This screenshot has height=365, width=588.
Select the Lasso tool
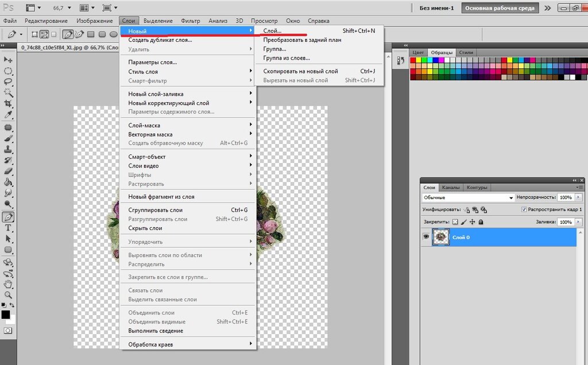tap(8, 81)
